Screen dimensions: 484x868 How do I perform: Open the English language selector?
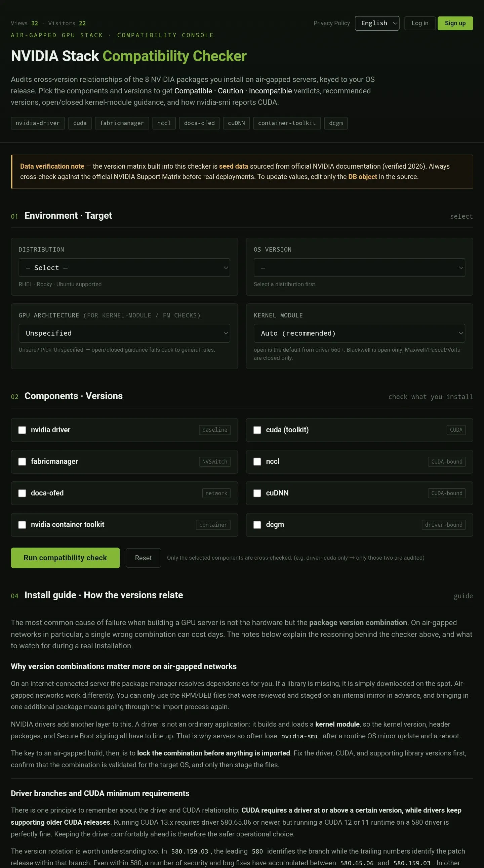tap(377, 23)
